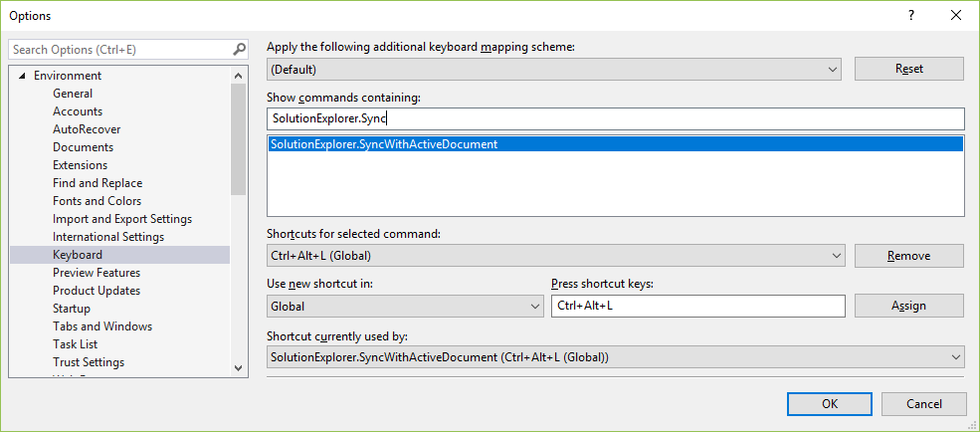Click the tree scrollbar down arrow
980x432 pixels.
238,367
